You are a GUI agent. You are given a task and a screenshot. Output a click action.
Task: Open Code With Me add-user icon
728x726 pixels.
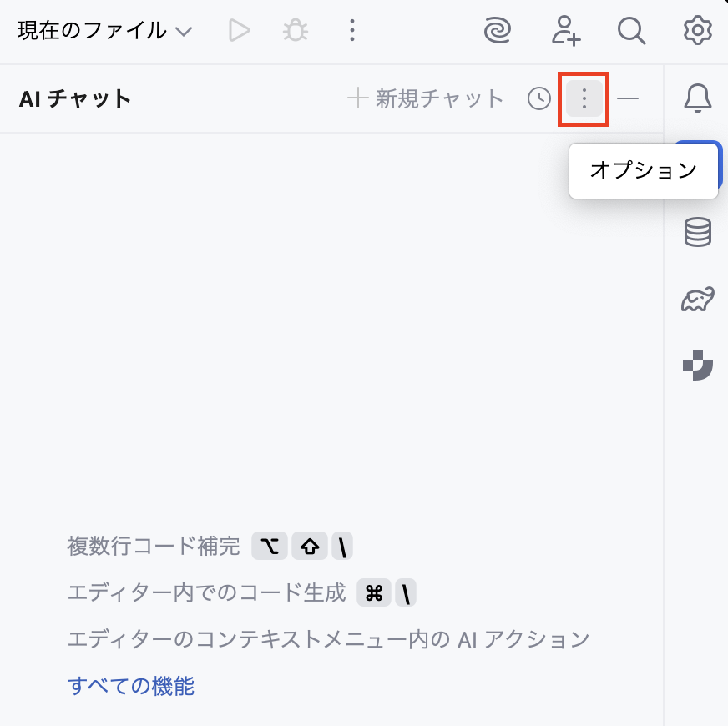tap(565, 31)
